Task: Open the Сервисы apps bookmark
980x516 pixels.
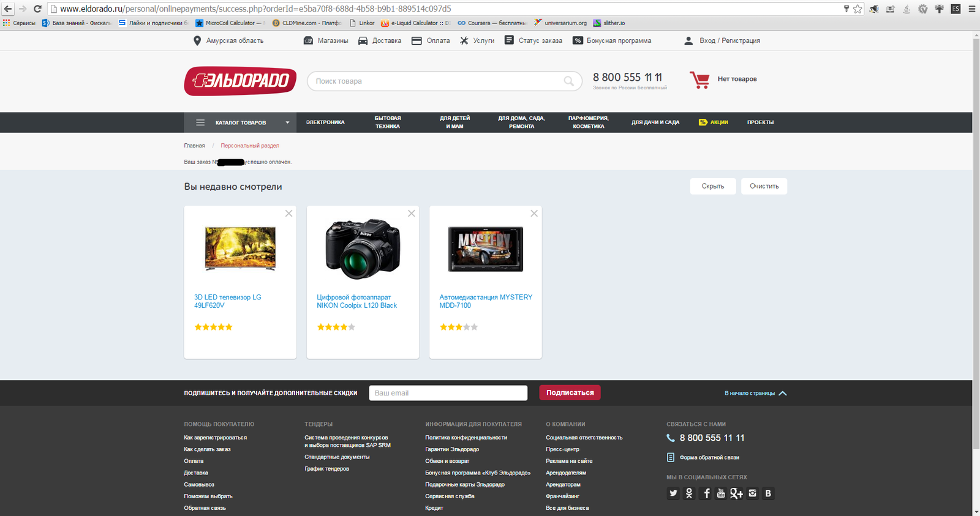Action: pyautogui.click(x=19, y=23)
